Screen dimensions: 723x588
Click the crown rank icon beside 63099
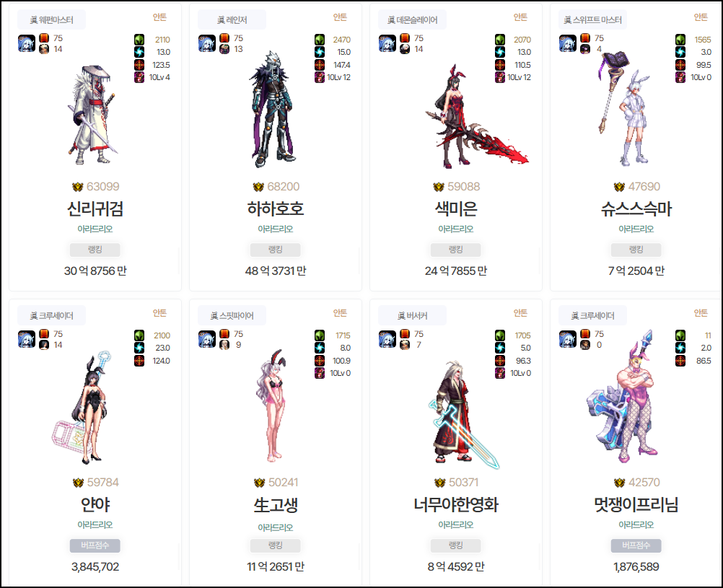pos(77,187)
